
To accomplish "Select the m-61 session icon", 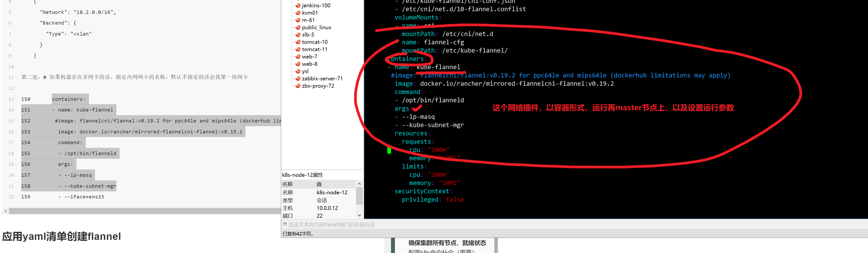I will [x=298, y=20].
